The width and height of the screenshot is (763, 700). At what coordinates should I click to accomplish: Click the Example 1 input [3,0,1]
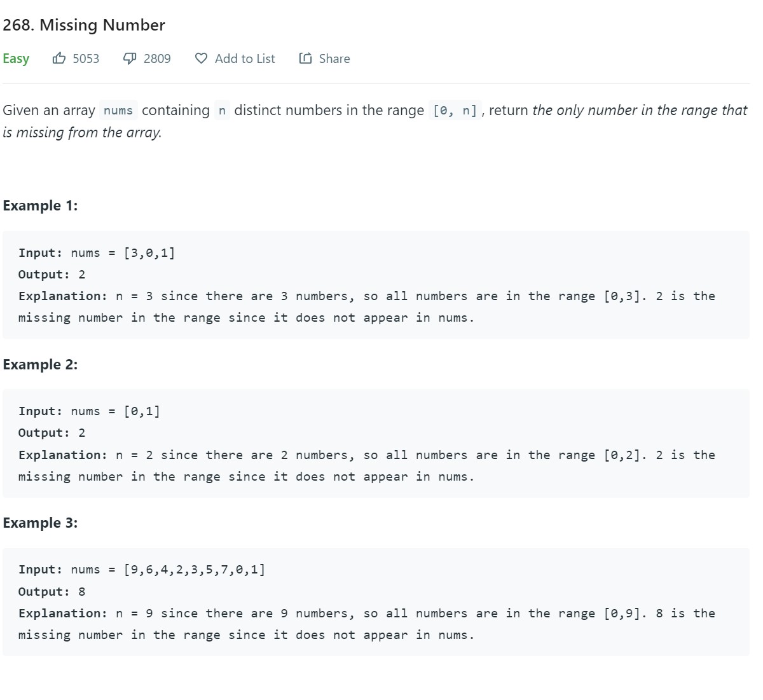[x=149, y=253]
